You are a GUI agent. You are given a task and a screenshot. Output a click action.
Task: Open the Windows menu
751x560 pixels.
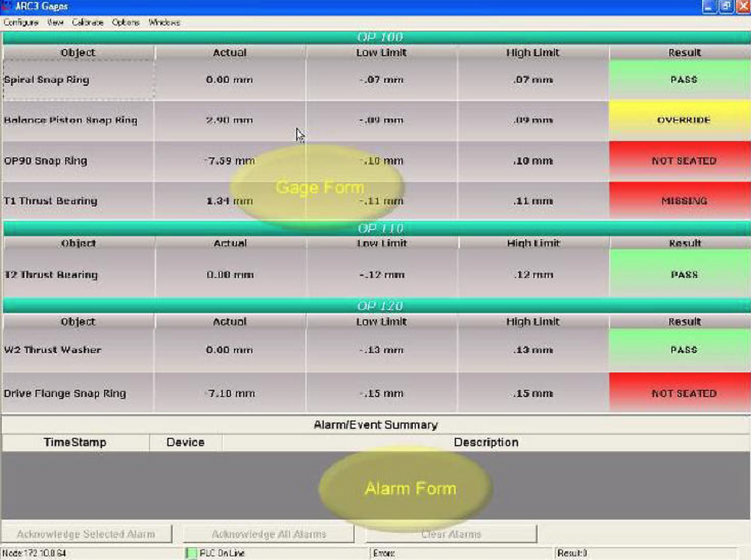point(164,22)
